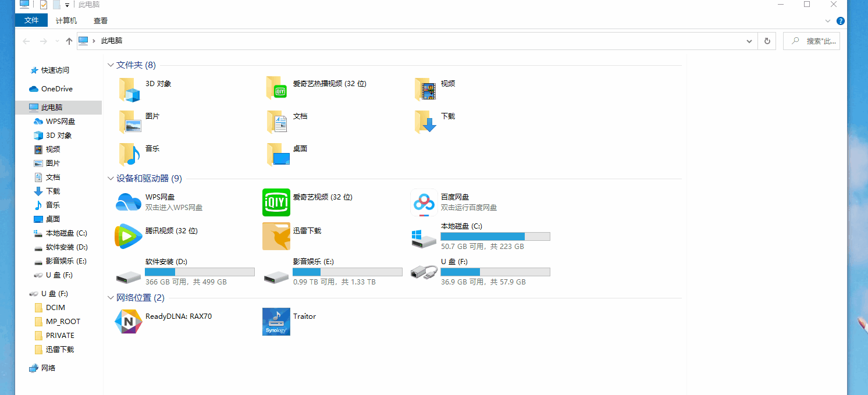Collapse the 文件夹 (8) group
868x395 pixels.
pos(111,65)
